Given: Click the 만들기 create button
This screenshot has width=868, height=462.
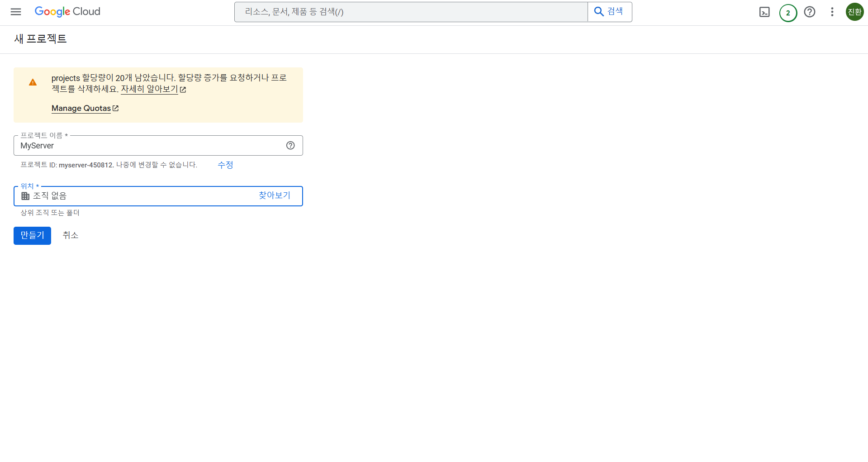Looking at the screenshot, I should tap(32, 235).
